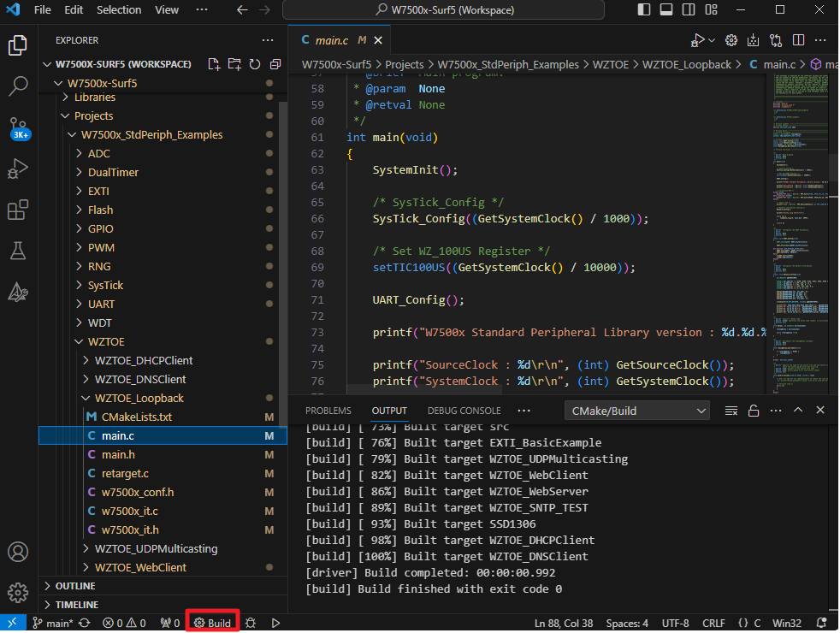Clear the Output panel contents

point(731,411)
